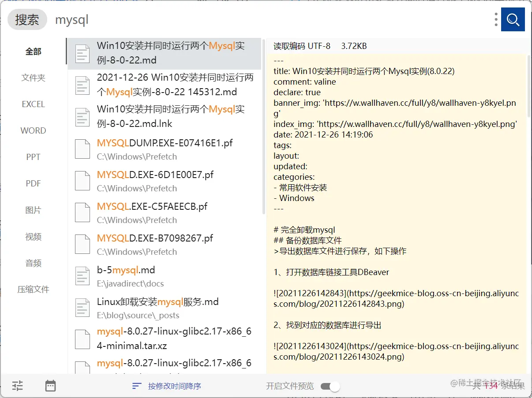
Task: Click preview line '- 常用软件安装'
Action: 300,187
